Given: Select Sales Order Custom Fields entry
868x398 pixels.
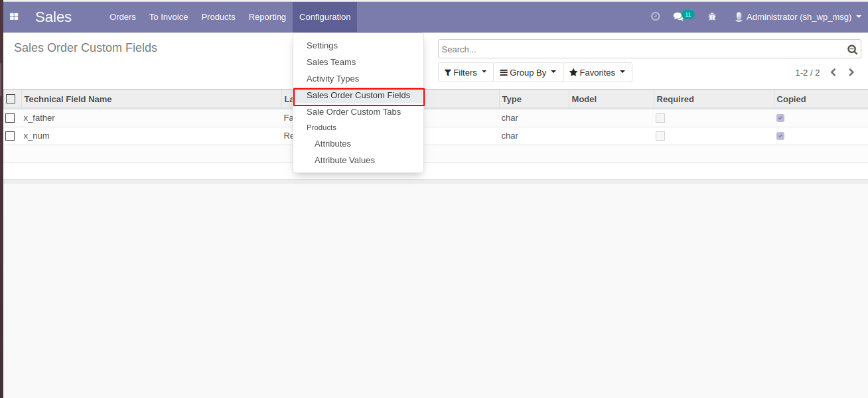Looking at the screenshot, I should (x=358, y=96).
